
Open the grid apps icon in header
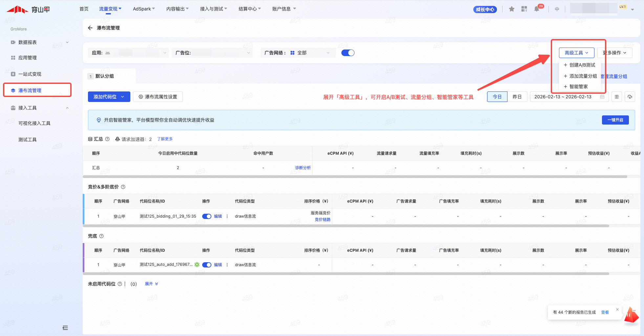pyautogui.click(x=524, y=9)
